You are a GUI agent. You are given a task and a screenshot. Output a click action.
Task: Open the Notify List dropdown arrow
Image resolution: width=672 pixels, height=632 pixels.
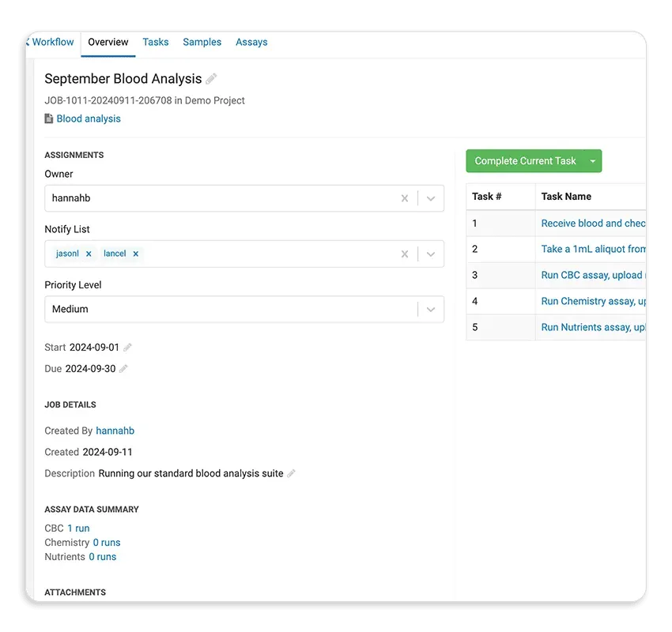pos(431,254)
